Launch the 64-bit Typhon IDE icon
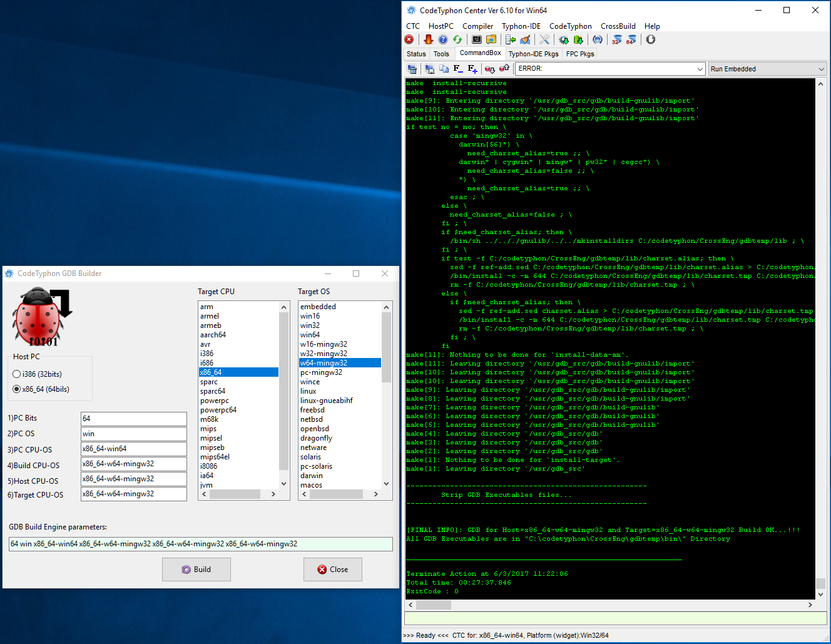This screenshot has width=831, height=644. (x=631, y=39)
